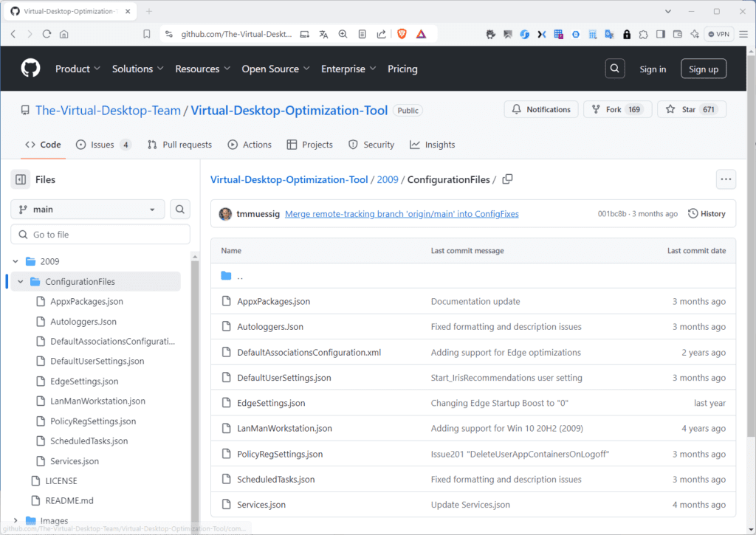Click the Leo AI sparkle icon
Image resolution: width=756 pixels, height=535 pixels.
pos(695,34)
